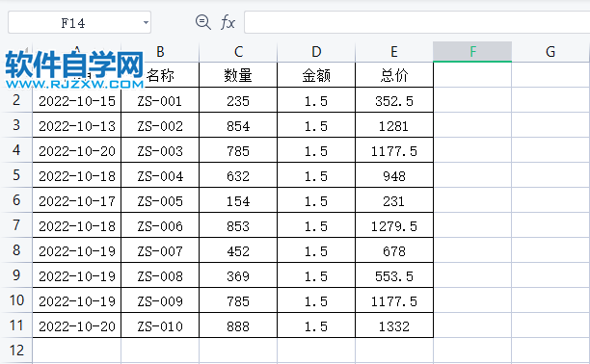Viewport: 590px width, 364px height.
Task: Select row 3 header
Action: pos(16,125)
